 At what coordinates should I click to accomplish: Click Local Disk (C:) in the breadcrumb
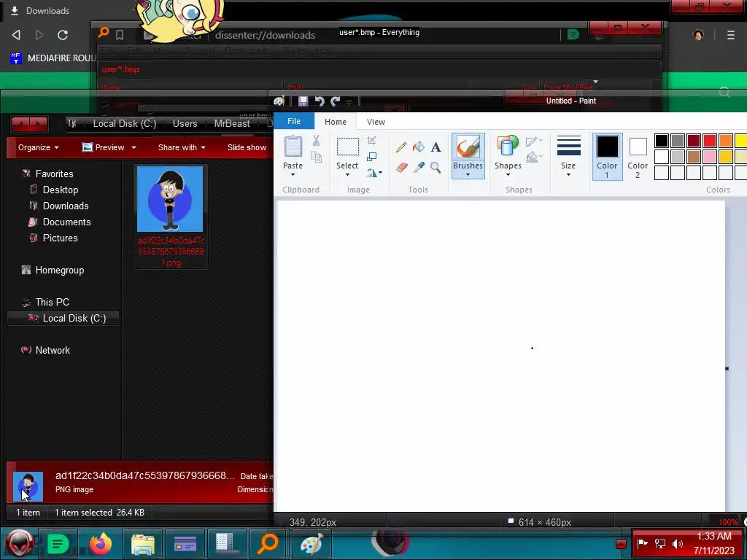coord(124,123)
